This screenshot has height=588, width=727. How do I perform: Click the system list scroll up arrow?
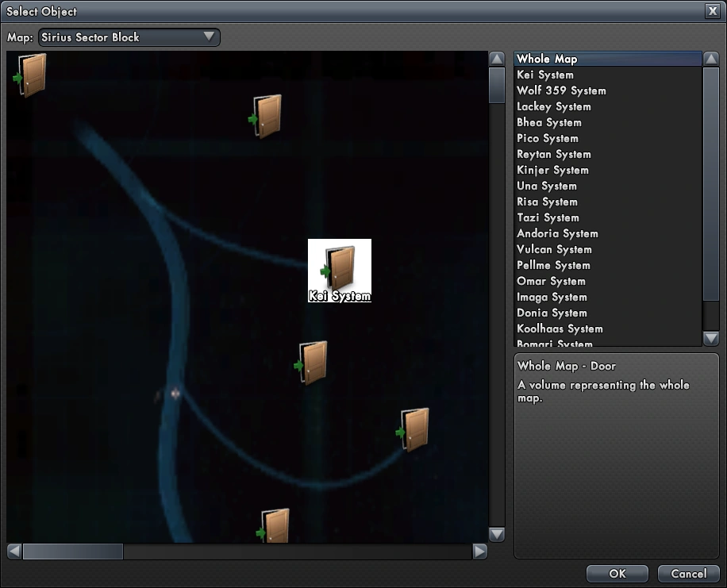point(711,59)
